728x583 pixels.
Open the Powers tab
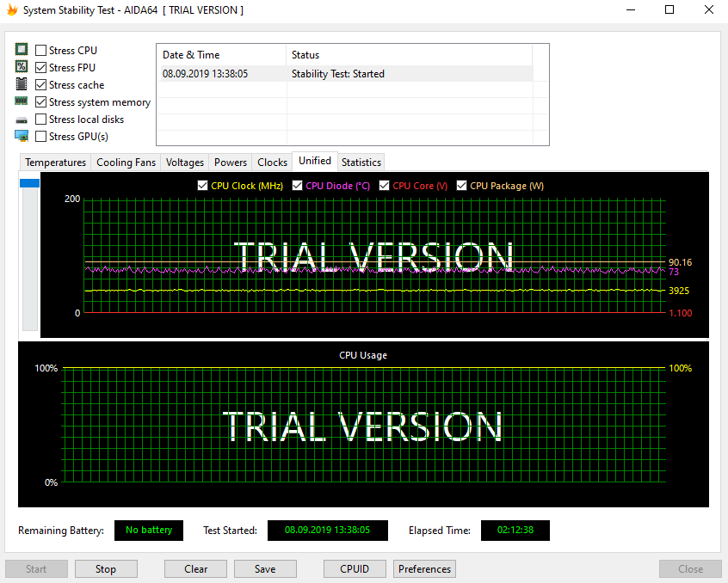point(231,163)
